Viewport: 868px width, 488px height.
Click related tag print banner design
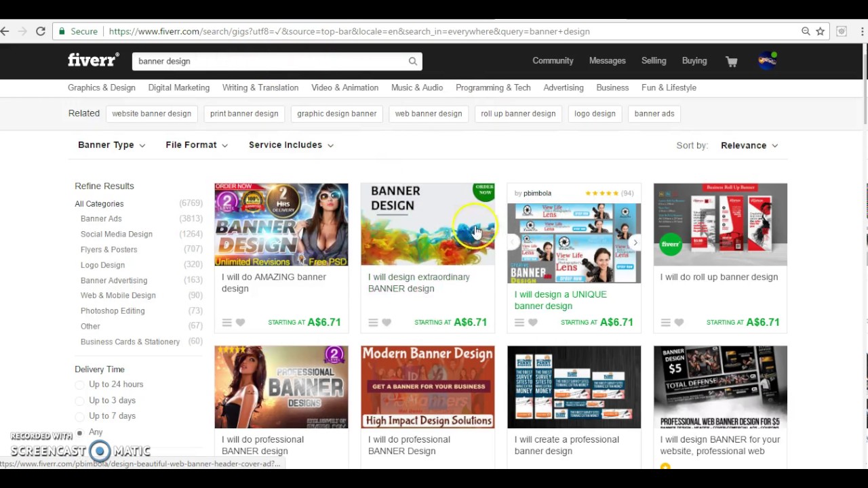[x=244, y=114]
